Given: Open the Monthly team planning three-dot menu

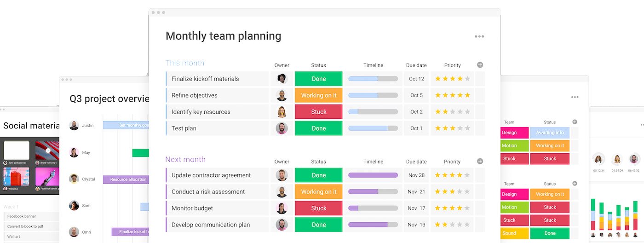Looking at the screenshot, I should pyautogui.click(x=479, y=36).
